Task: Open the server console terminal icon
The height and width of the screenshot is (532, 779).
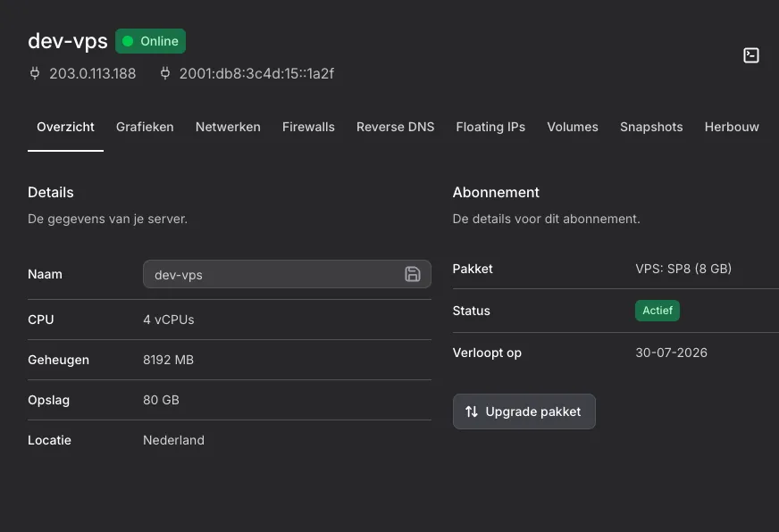Action: tap(750, 55)
